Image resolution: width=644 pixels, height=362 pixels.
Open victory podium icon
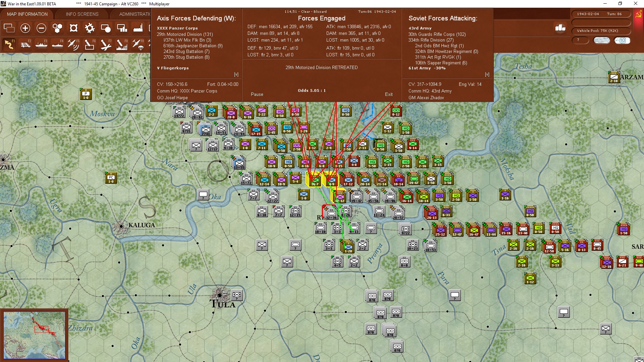(x=560, y=28)
